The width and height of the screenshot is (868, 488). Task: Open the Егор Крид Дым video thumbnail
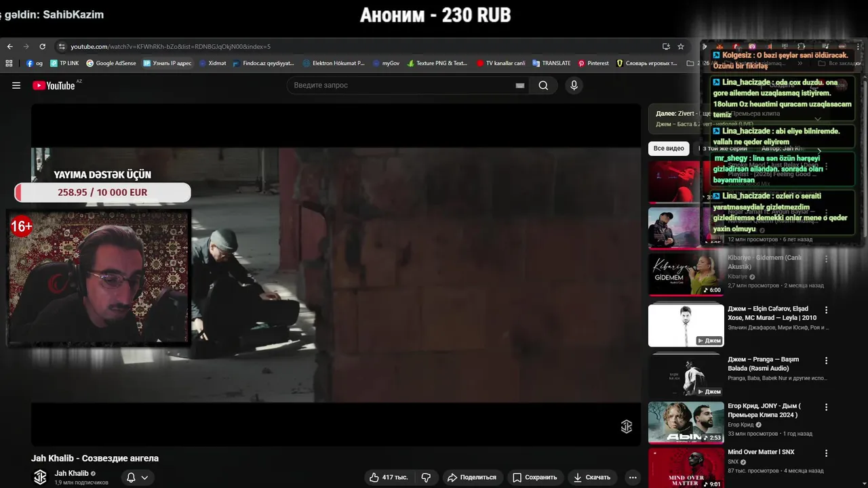coord(686,423)
